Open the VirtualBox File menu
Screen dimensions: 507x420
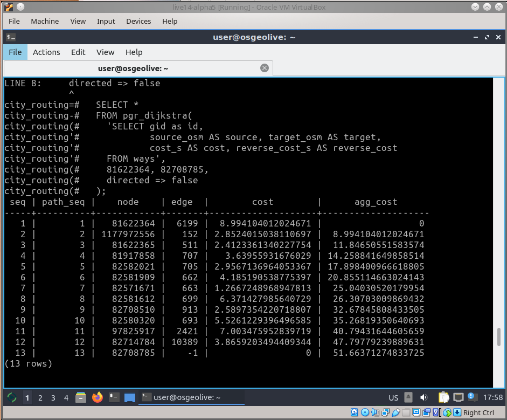(14, 22)
